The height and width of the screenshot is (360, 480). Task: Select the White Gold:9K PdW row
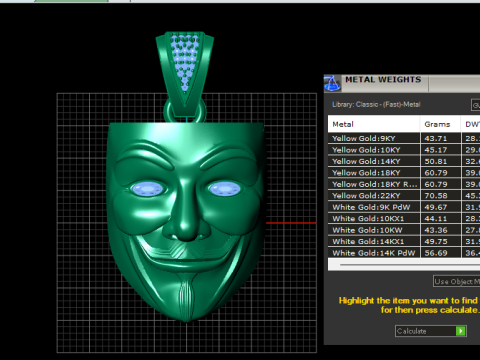pos(404,207)
